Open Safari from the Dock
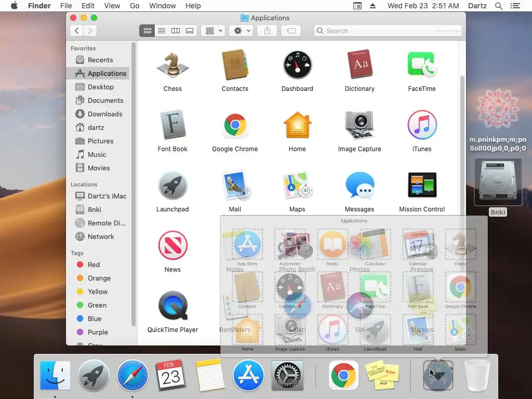 point(132,376)
